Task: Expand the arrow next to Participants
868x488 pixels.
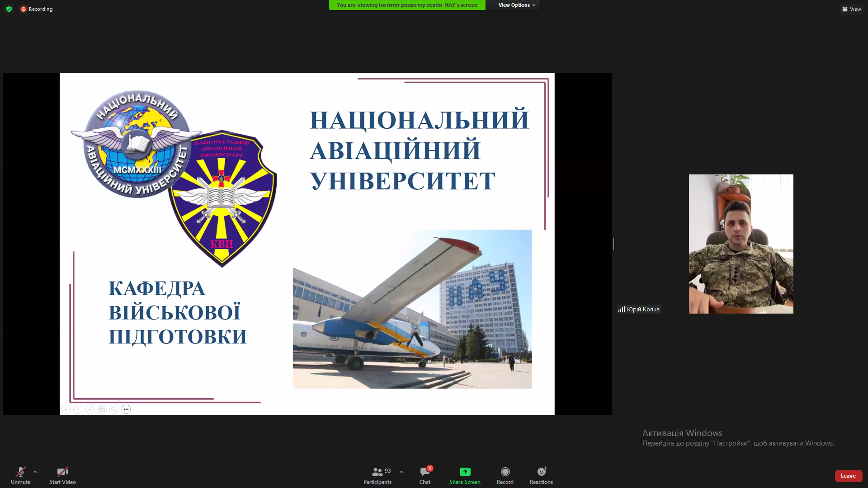Action: 401,472
